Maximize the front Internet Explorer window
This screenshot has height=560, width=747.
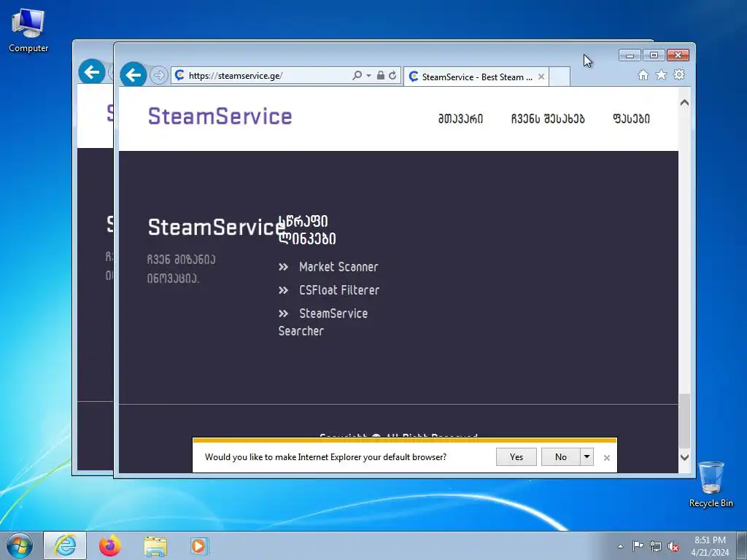(x=654, y=55)
